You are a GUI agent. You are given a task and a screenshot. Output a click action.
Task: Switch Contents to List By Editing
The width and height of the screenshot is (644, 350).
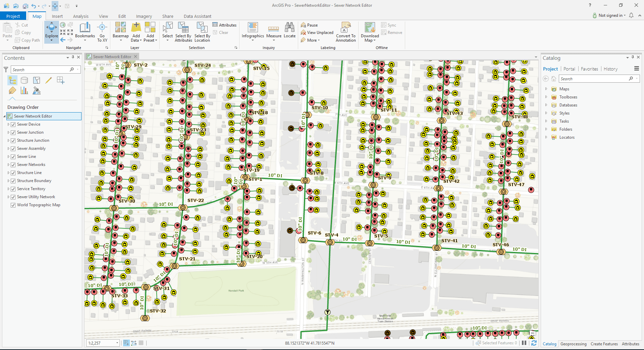[49, 80]
